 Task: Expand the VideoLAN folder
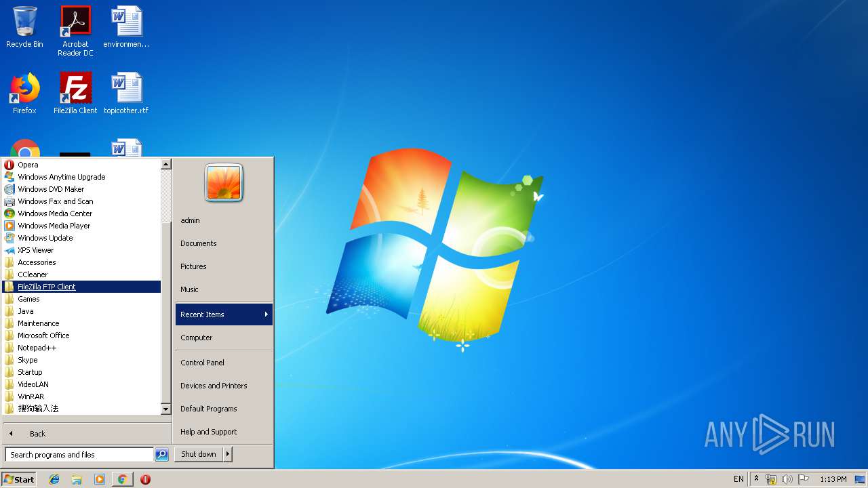pyautogui.click(x=81, y=384)
